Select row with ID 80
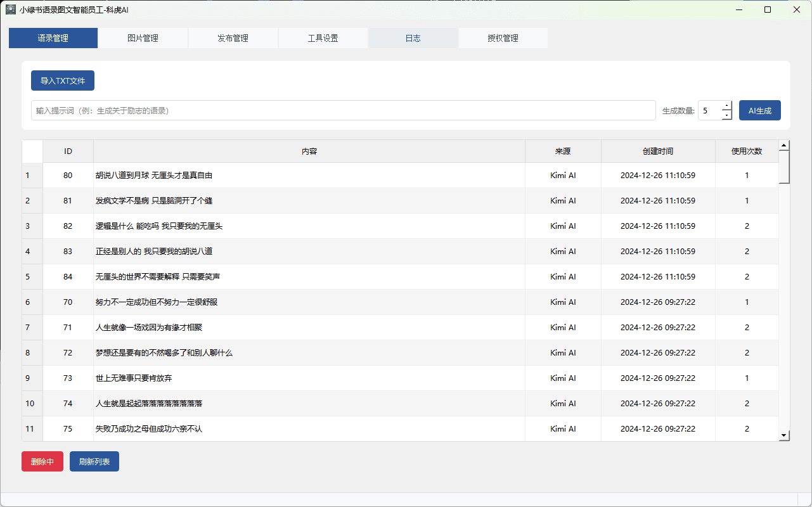 (x=68, y=176)
